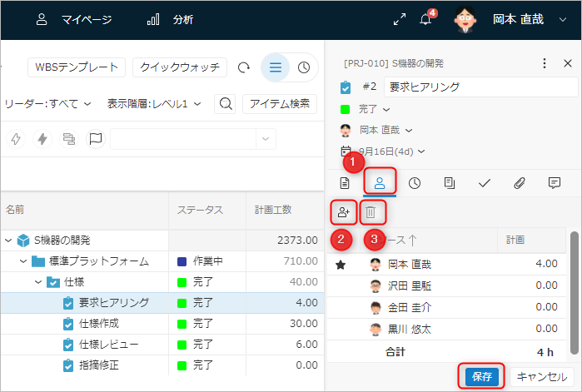The image size is (582, 392).
Task: Switch to clock timeline view toggle
Action: 304,67
